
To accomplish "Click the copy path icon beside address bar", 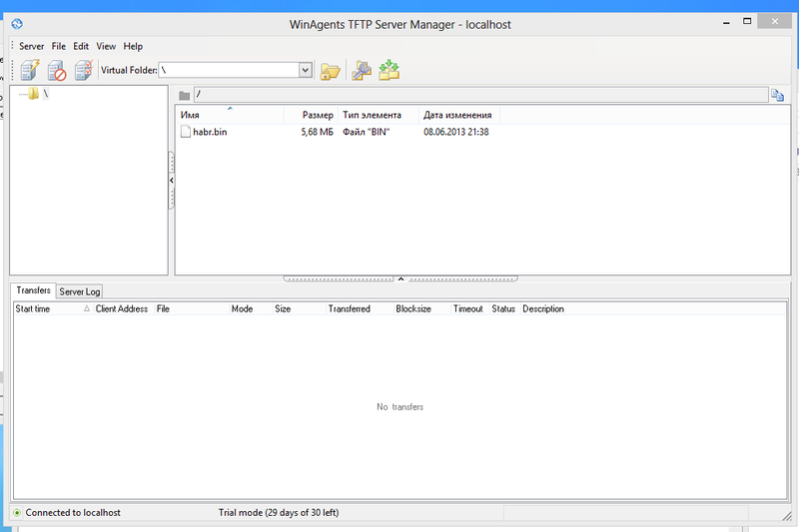I will pyautogui.click(x=778, y=95).
